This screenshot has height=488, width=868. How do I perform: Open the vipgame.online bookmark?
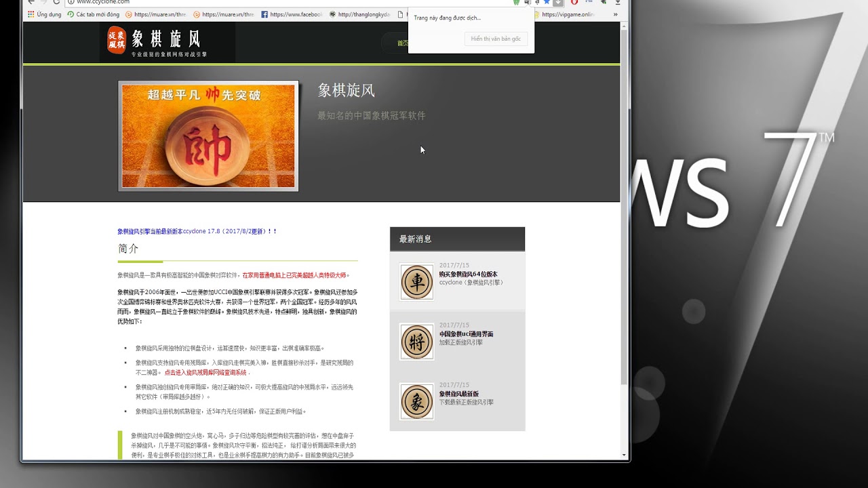[564, 14]
